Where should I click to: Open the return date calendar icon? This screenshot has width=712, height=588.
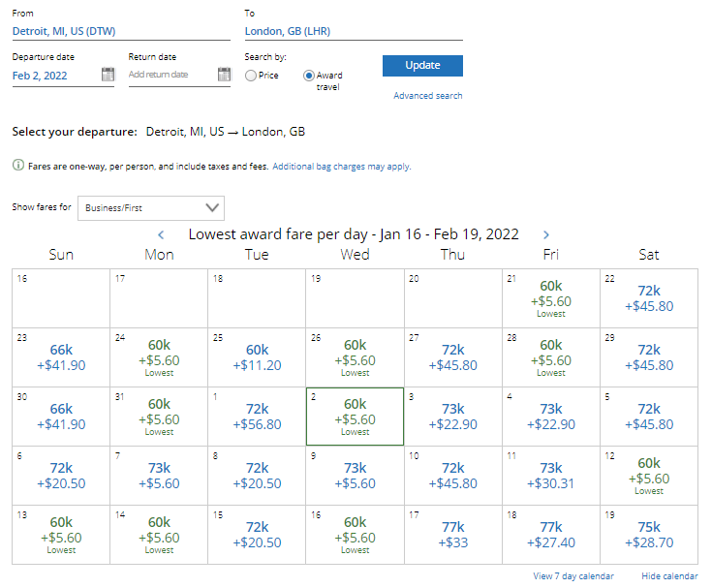click(224, 75)
